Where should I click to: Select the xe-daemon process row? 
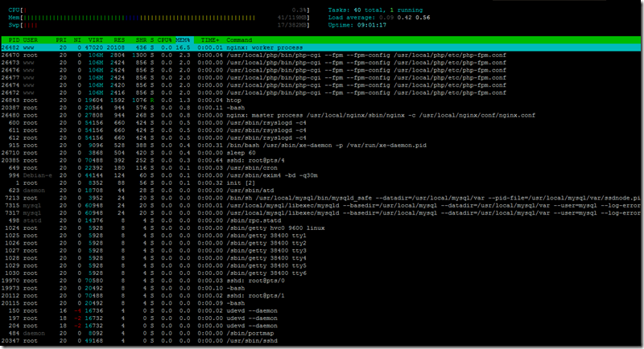320,146
